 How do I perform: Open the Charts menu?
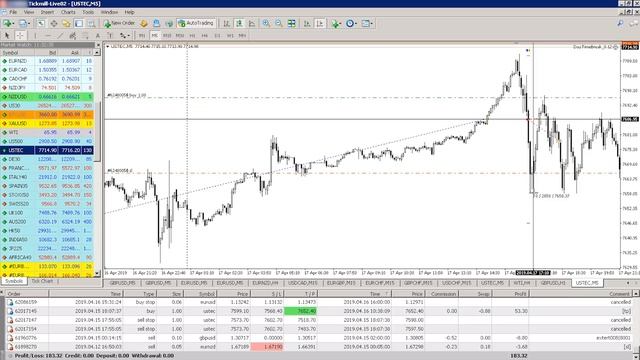tap(68, 12)
